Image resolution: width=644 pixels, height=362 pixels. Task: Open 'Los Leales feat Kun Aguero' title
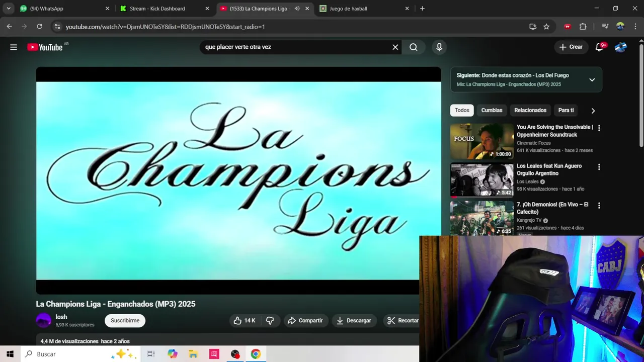point(549,169)
